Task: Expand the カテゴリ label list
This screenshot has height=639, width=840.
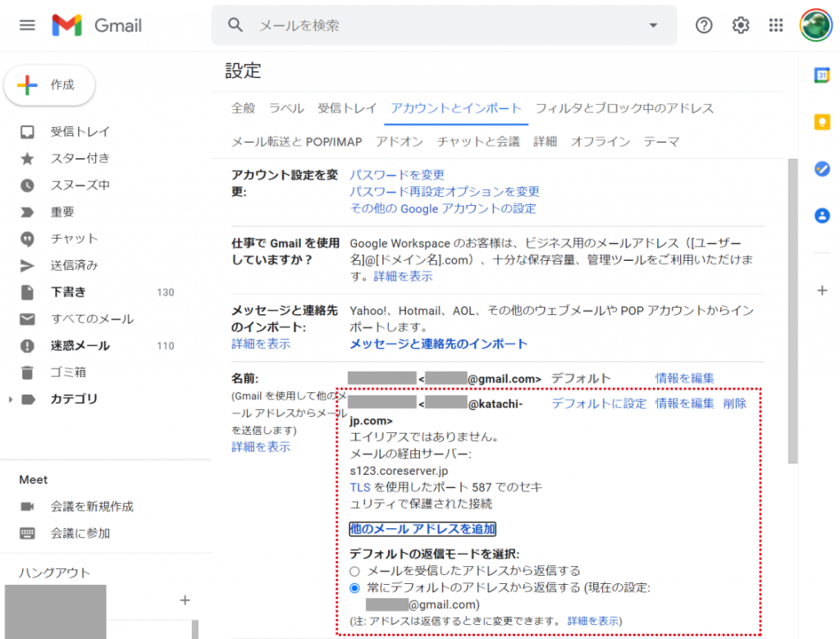Action: point(11,399)
